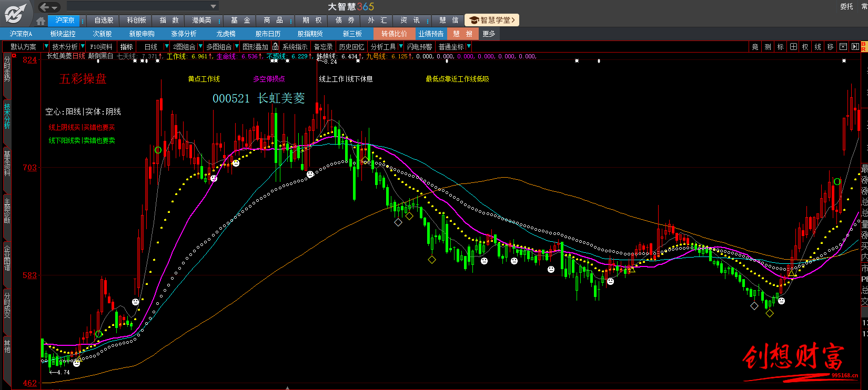This screenshot has width=868, height=390.
Task: Click the 生命线: 6.536 indicator value
Action: (237, 56)
